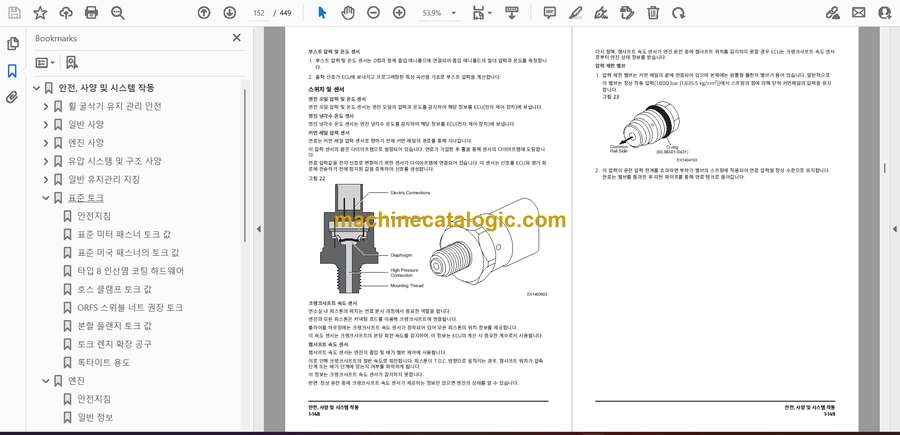900x435 pixels.
Task: Open ORFS 스위블 너트 권장 토크 bookmark
Action: [x=130, y=308]
